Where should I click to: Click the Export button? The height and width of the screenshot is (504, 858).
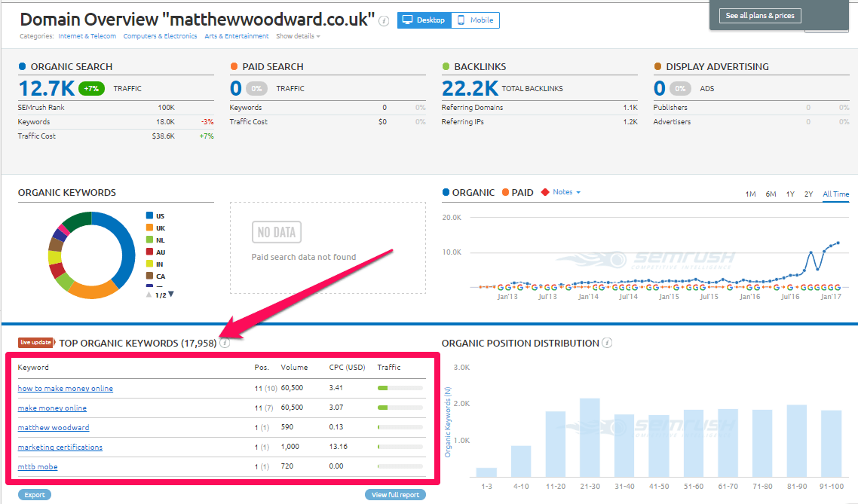click(35, 495)
